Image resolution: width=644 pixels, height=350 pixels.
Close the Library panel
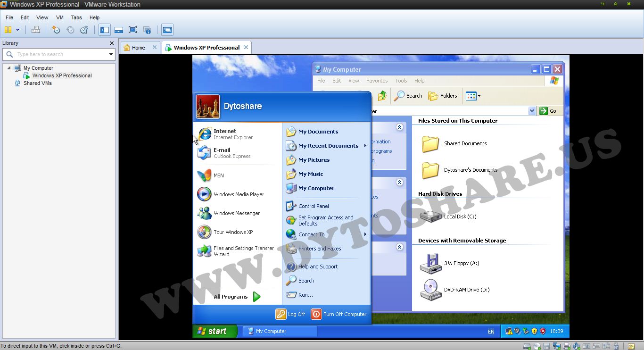coord(112,43)
